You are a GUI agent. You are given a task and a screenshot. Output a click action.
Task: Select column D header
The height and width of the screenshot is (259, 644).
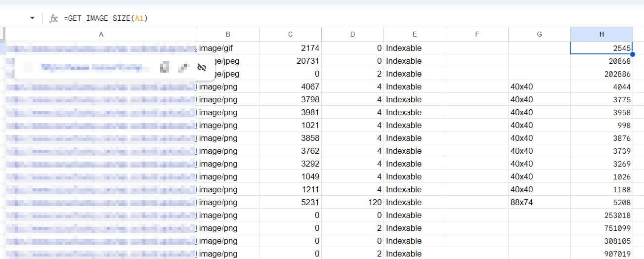(x=352, y=34)
